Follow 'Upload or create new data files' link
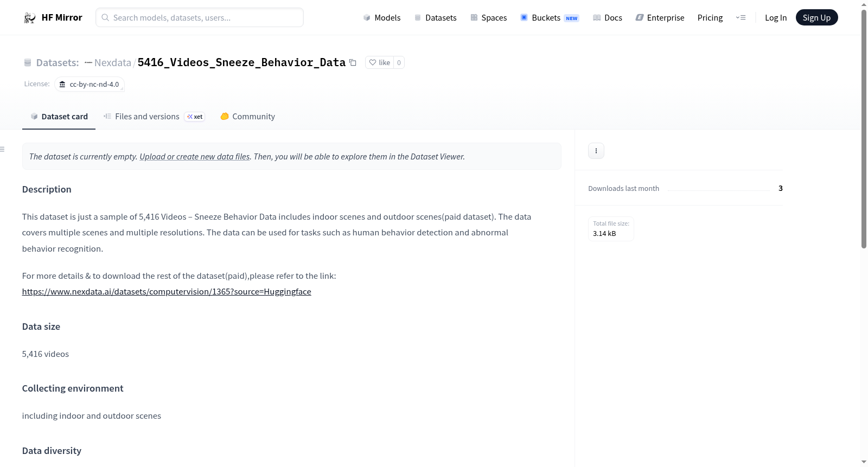This screenshot has height=467, width=868. [x=195, y=157]
